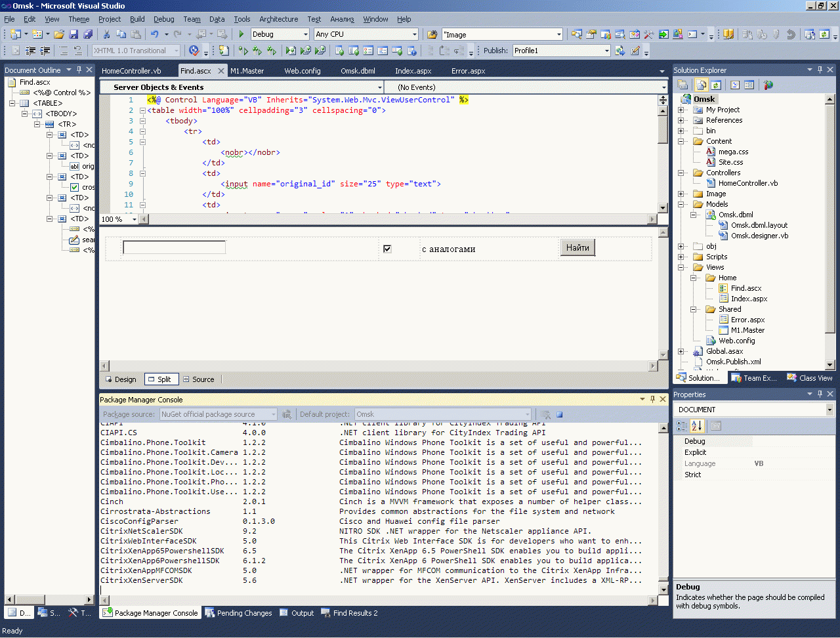Click the Найти button in design view
The image size is (840, 638).
[x=577, y=247]
